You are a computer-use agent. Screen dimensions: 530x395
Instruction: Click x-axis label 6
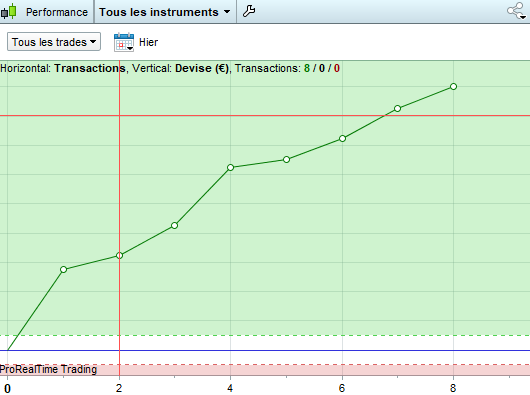[x=342, y=388]
